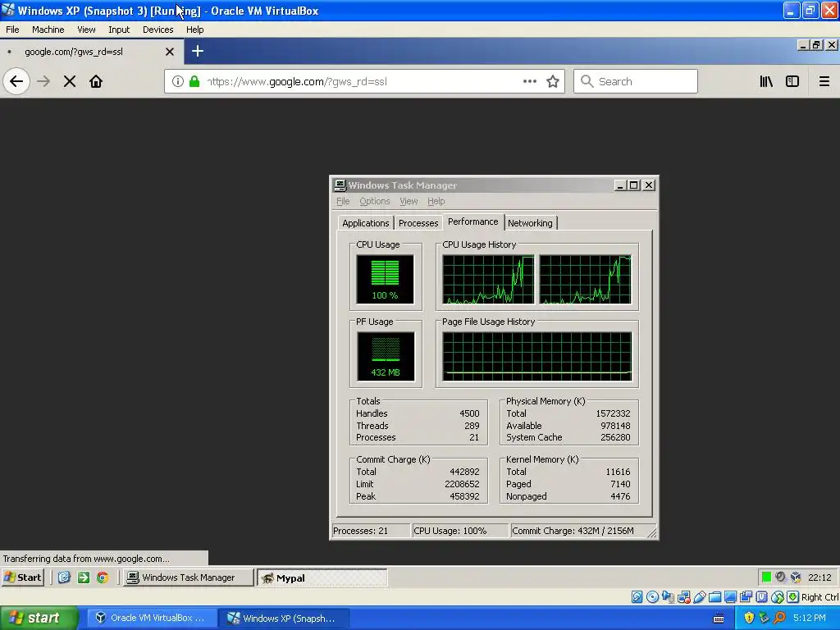This screenshot has height=630, width=840.
Task: Close the google.com browser tab
Action: [170, 52]
